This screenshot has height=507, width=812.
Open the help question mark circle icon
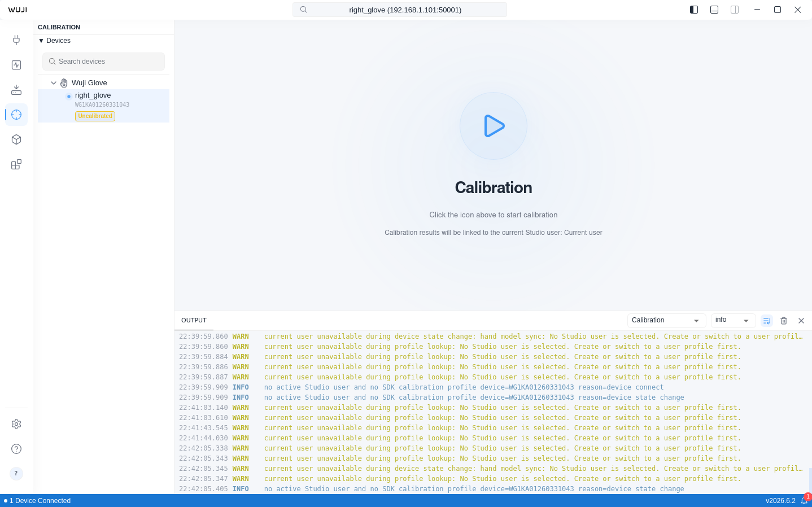click(16, 449)
